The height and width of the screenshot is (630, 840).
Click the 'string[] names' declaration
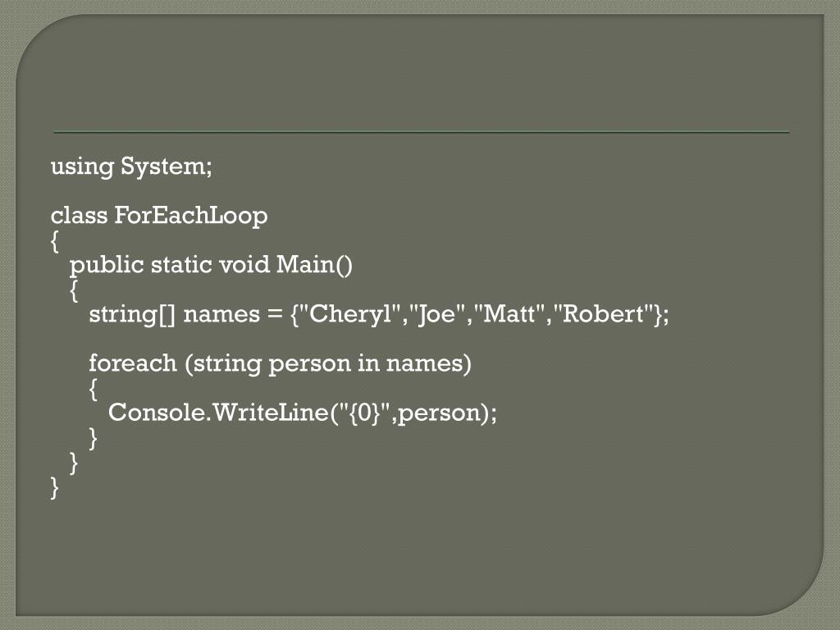click(174, 314)
